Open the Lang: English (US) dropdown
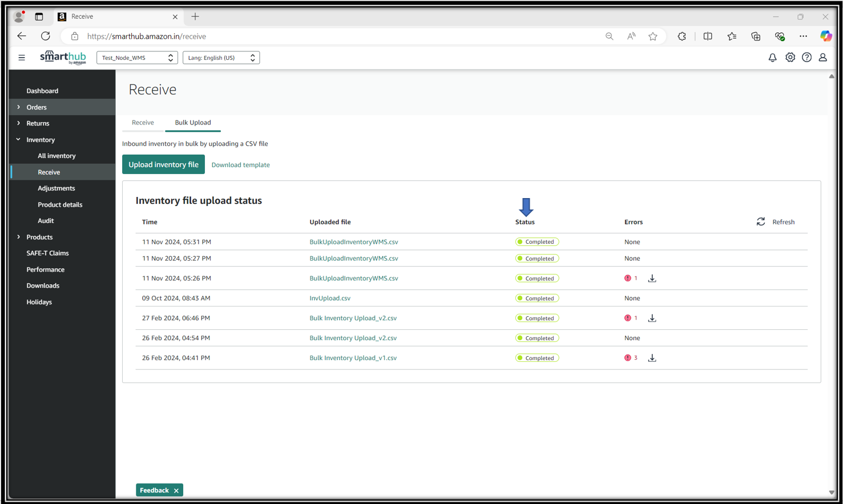Viewport: 843px width, 504px height. (x=221, y=58)
